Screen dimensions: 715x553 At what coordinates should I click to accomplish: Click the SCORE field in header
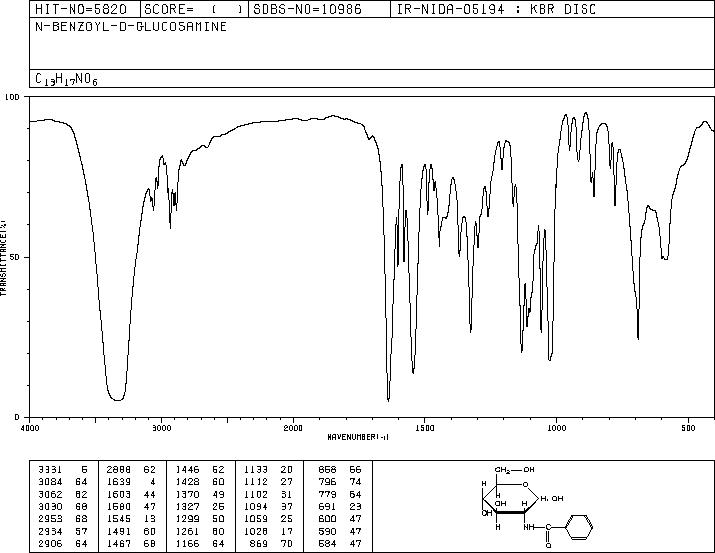(x=194, y=9)
